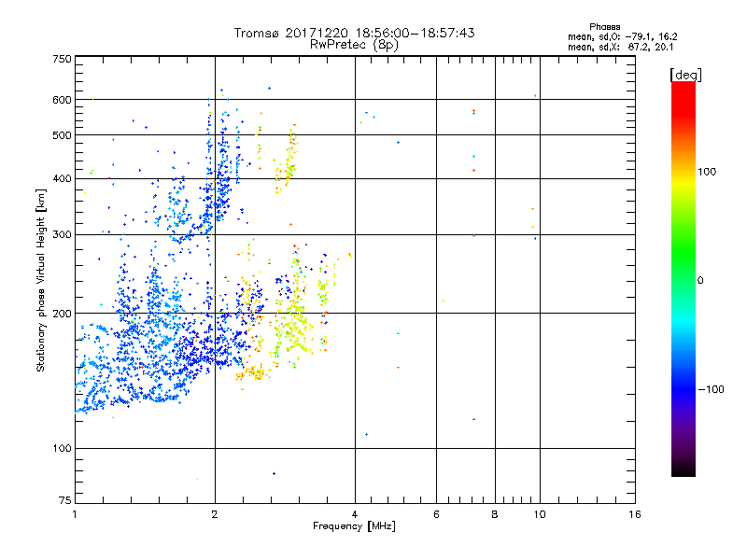Click the '200' height axis label
Screen dimensions: 747x560
62,314
